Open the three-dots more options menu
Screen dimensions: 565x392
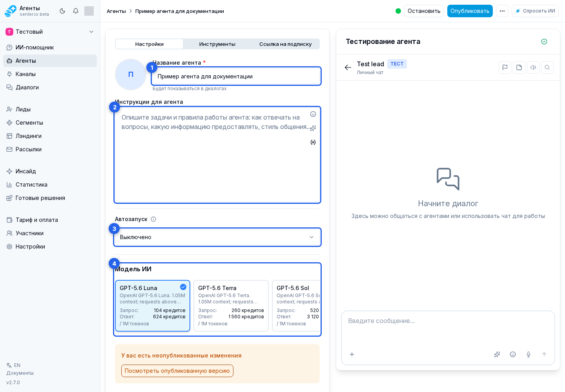coord(502,11)
